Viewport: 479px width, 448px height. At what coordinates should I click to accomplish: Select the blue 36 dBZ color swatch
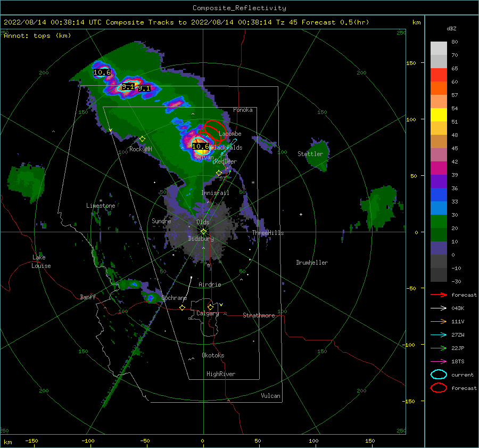439,194
